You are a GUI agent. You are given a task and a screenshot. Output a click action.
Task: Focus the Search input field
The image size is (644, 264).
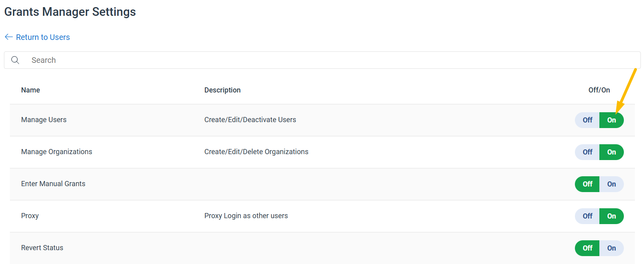tap(322, 60)
